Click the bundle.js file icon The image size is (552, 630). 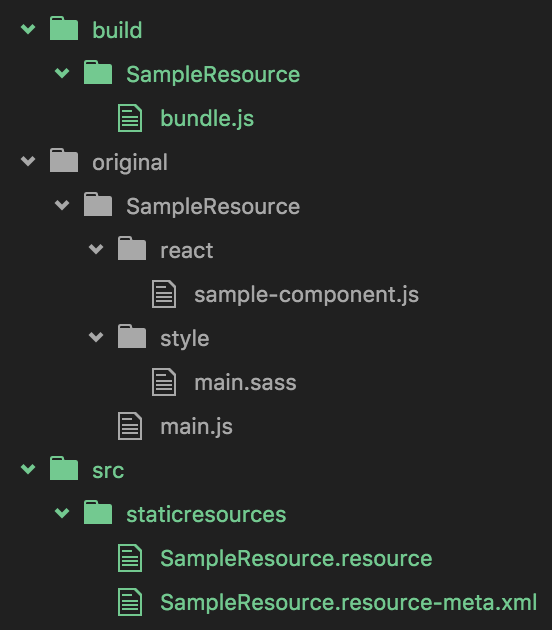coord(130,118)
